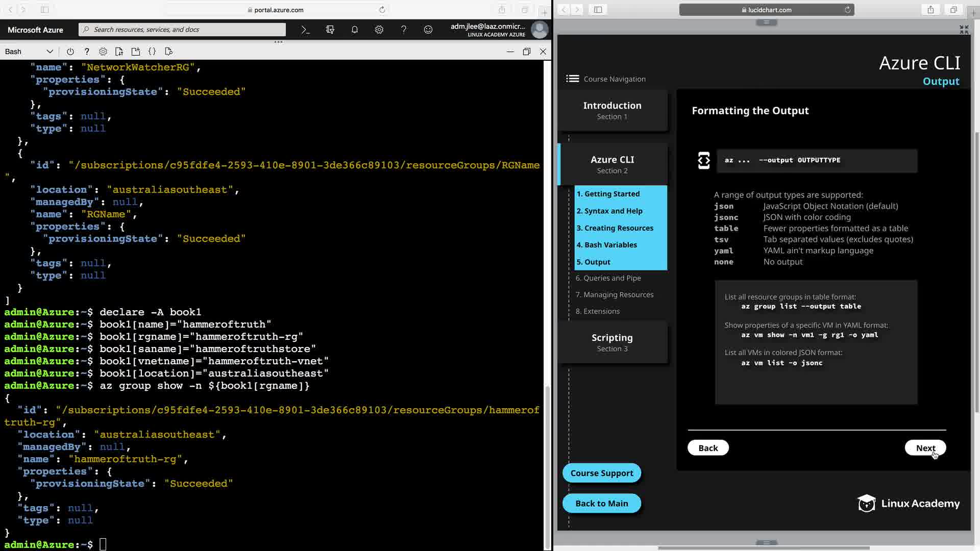This screenshot has height=551, width=980.
Task: Expand the Scripting Section 3 panel
Action: pos(612,342)
